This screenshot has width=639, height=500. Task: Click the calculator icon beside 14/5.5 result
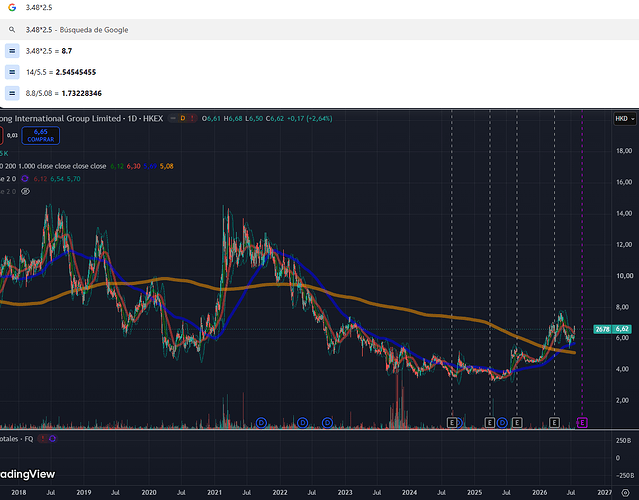[12, 72]
